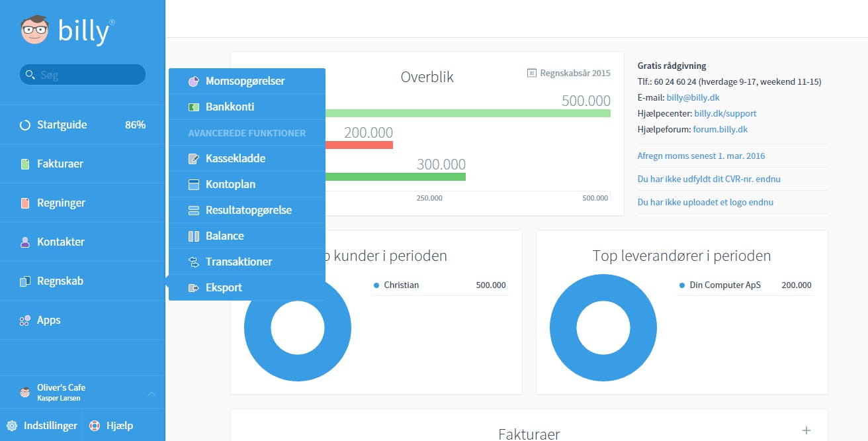Click the light green 500.000 bar
The height and width of the screenshot is (441, 868).
(468, 113)
